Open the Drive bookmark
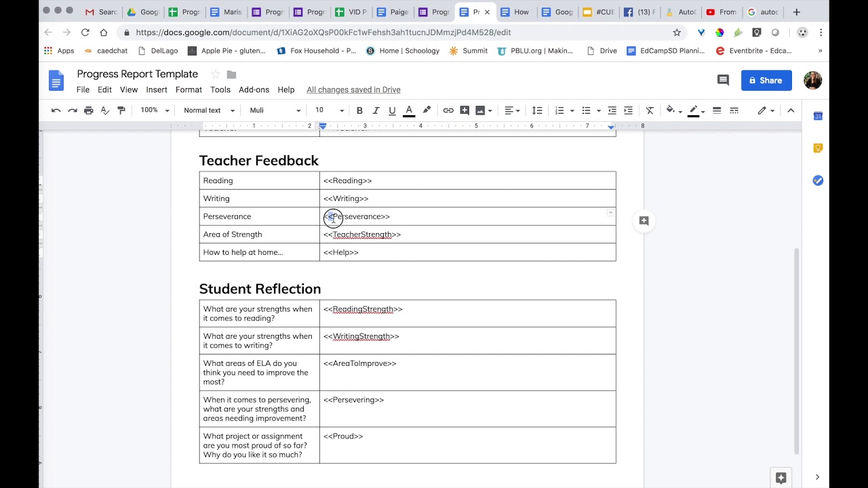Image resolution: width=868 pixels, height=488 pixels. pos(601,51)
